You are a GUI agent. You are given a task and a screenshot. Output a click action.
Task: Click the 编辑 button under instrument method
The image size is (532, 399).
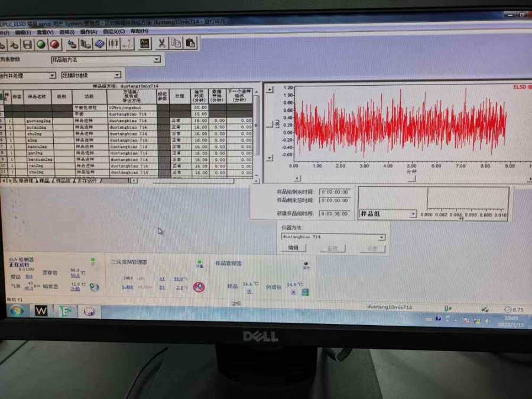[293, 248]
